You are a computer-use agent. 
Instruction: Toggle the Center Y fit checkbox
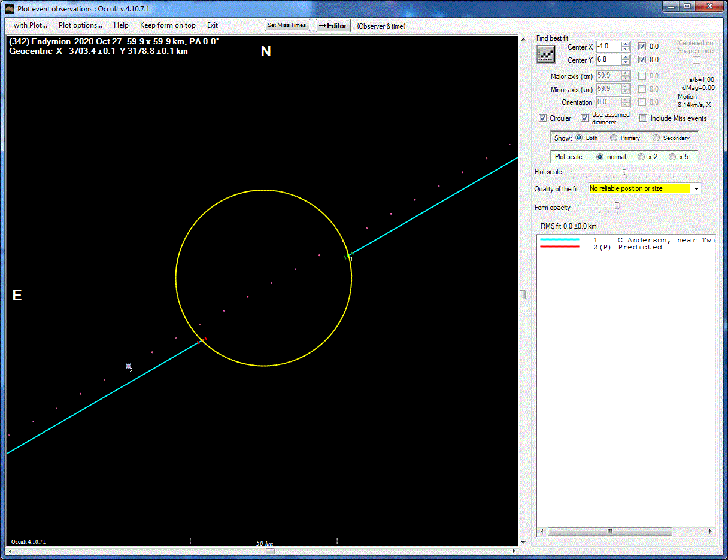pos(642,60)
